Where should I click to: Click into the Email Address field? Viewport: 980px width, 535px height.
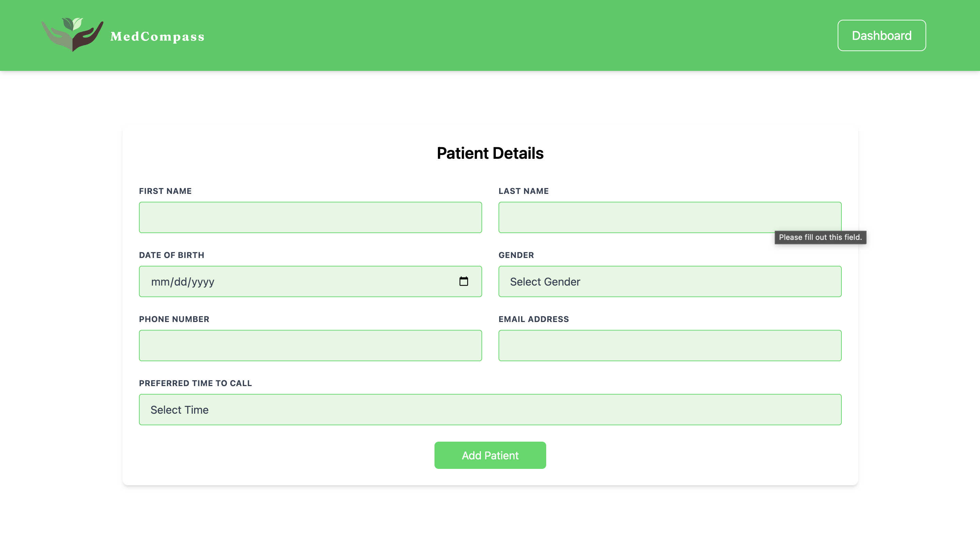click(669, 346)
